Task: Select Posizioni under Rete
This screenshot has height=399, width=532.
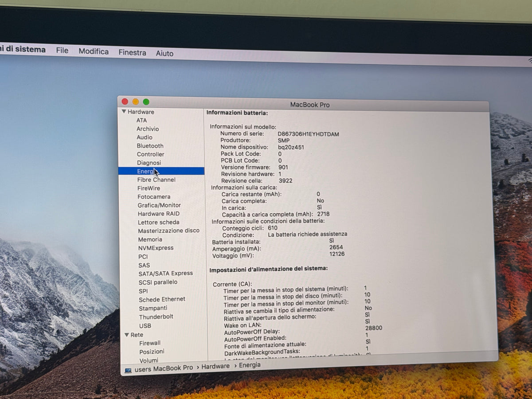Action: pos(152,352)
